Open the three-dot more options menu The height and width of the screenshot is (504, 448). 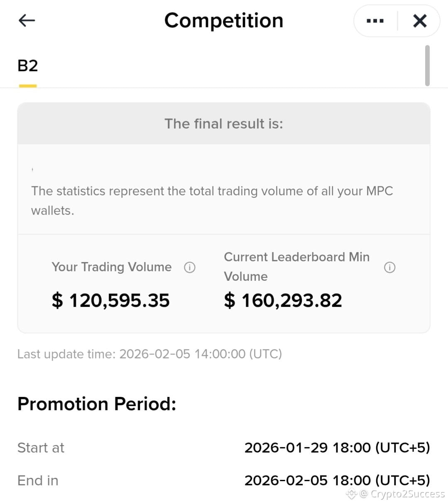click(375, 21)
